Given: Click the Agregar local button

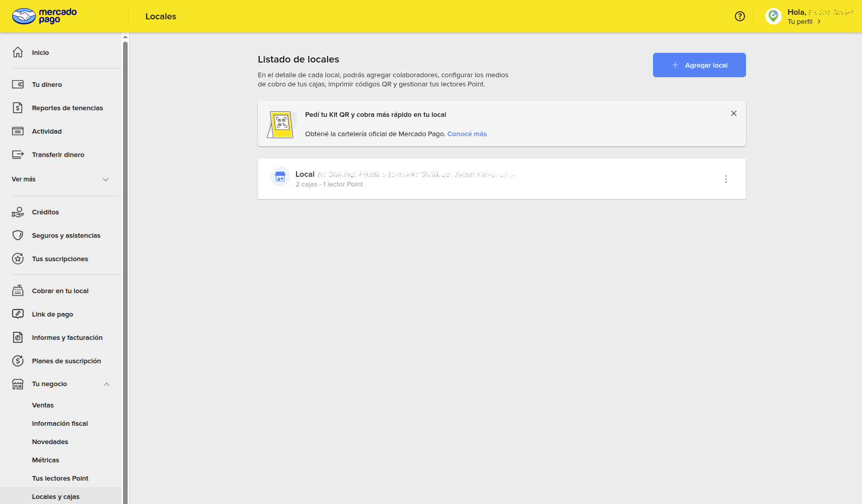Looking at the screenshot, I should [699, 65].
